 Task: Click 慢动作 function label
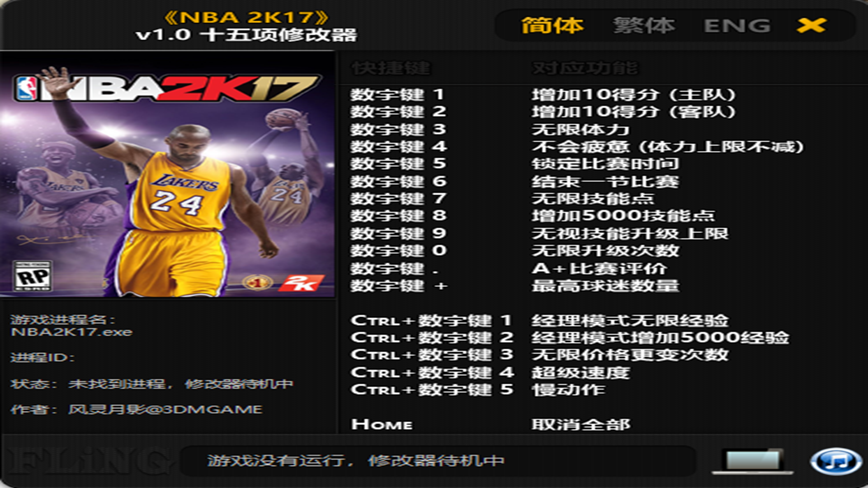(568, 389)
